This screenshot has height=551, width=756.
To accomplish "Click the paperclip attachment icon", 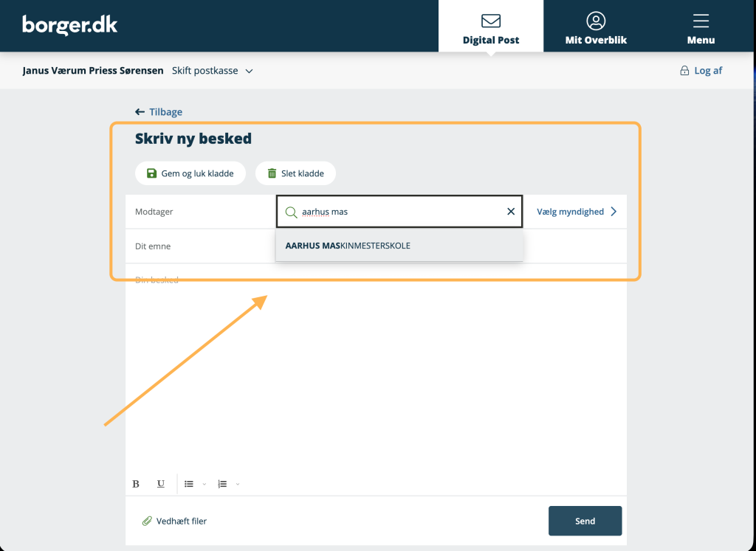I will pos(147,521).
